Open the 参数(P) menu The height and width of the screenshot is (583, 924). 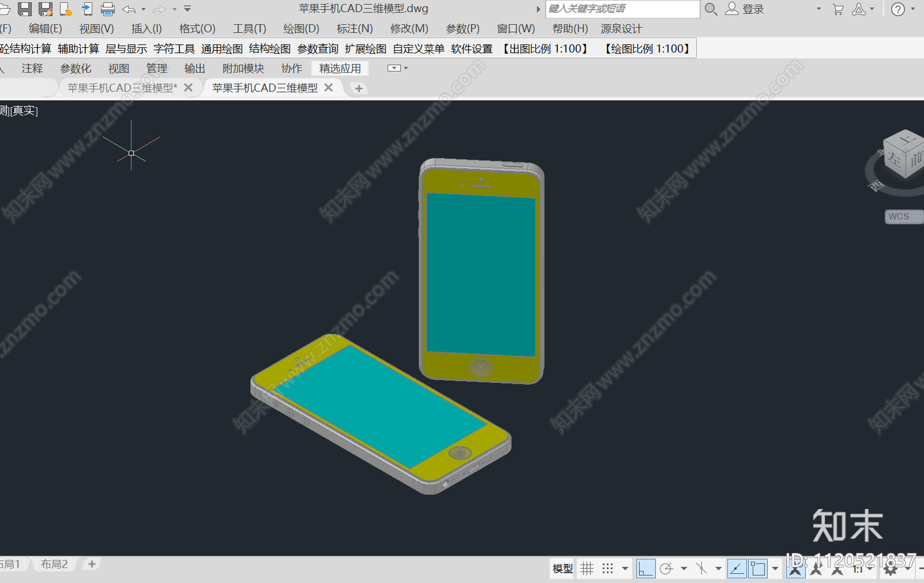[463, 29]
